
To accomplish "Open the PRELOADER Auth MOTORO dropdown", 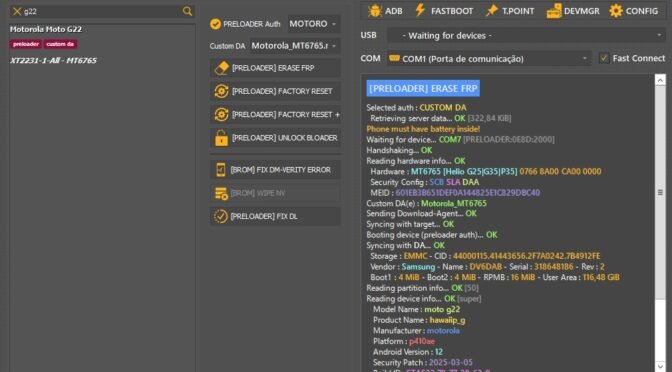I will pyautogui.click(x=314, y=24).
